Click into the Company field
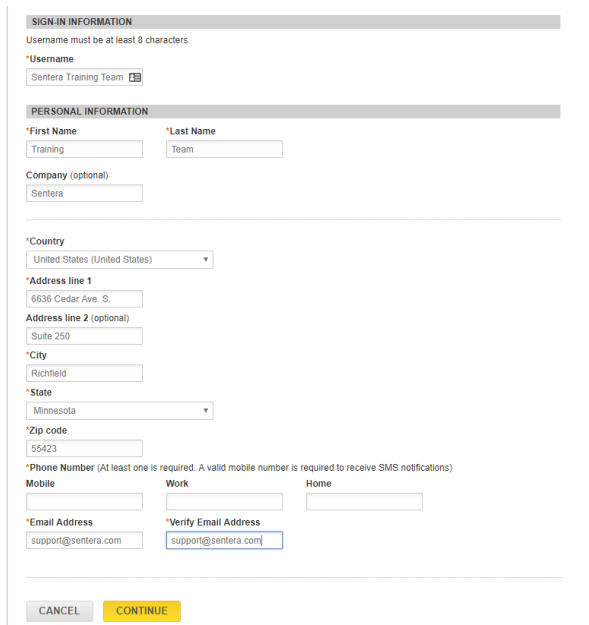 [84, 193]
